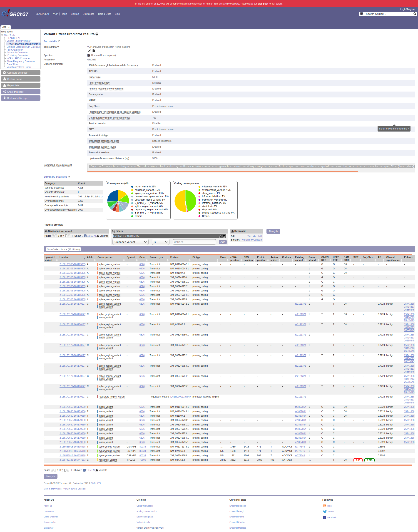418x532 pixels.
Task: Jump to the last results page arrow
Action: [x=69, y=236]
